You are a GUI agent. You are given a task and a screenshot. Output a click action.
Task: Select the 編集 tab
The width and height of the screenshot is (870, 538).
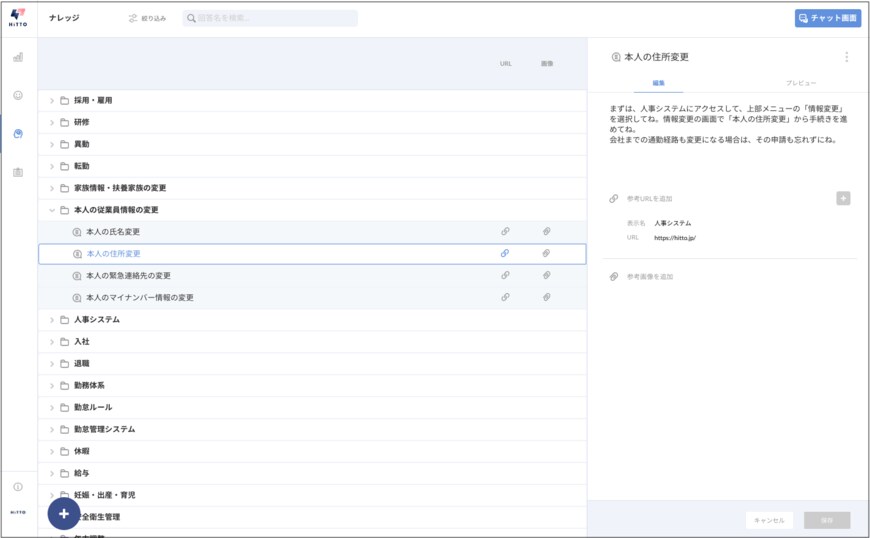tap(659, 83)
